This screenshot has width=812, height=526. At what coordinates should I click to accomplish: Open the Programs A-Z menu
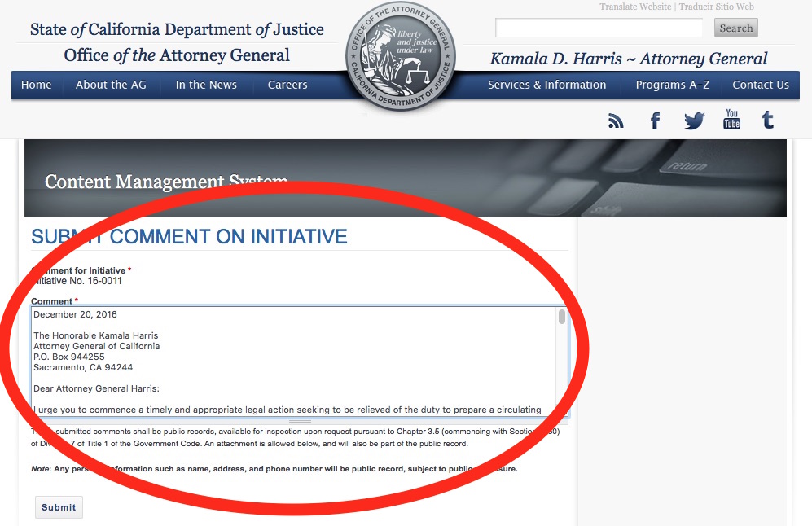click(672, 85)
